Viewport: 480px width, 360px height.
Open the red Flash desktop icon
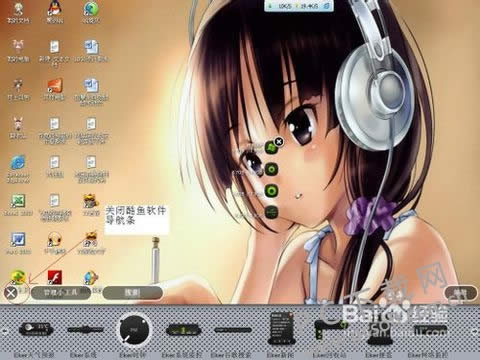coord(55,277)
